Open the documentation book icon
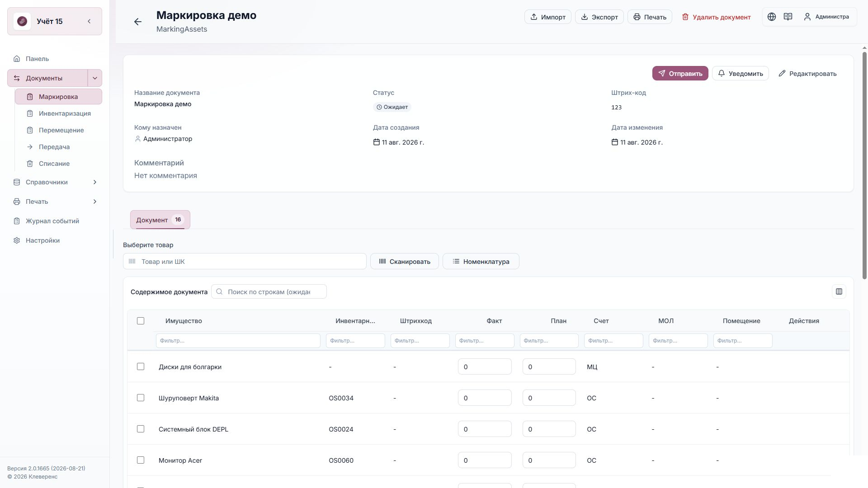 (x=788, y=17)
